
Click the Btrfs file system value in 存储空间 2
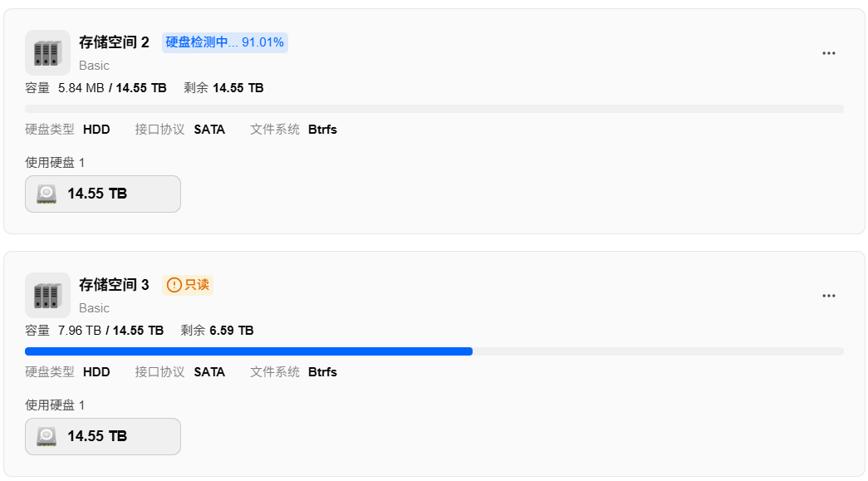[x=323, y=130]
